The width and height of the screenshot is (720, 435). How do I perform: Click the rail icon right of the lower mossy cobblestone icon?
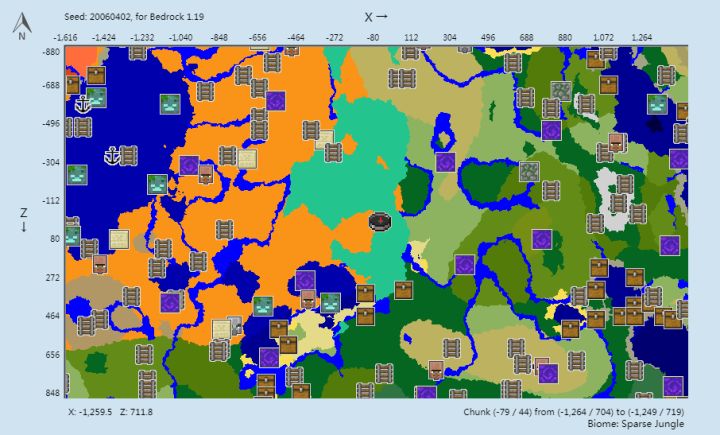click(x=550, y=190)
